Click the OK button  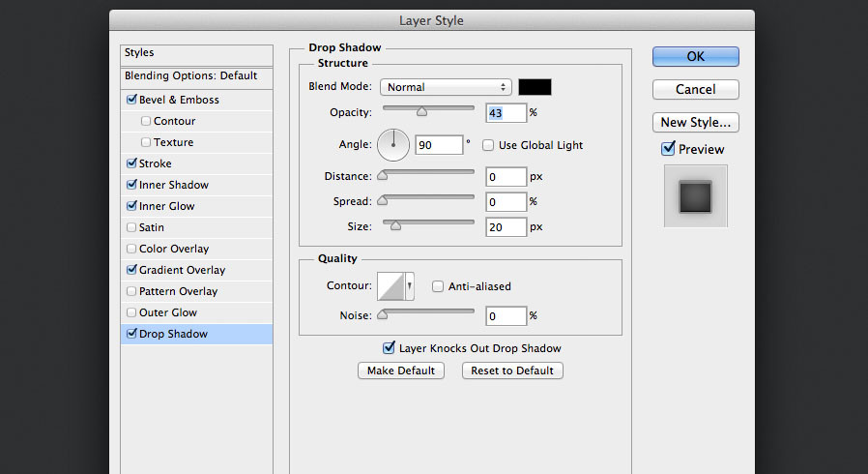(x=696, y=56)
